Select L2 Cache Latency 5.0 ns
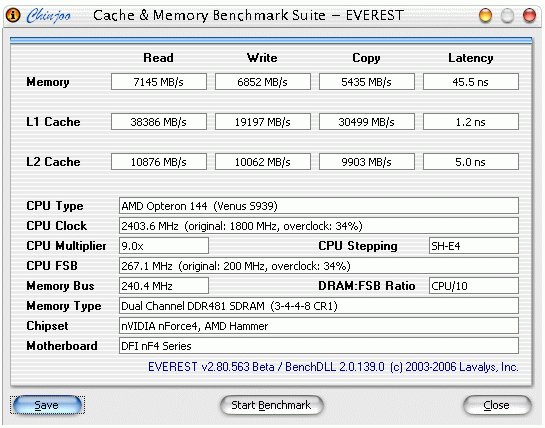545x428 pixels. click(471, 162)
